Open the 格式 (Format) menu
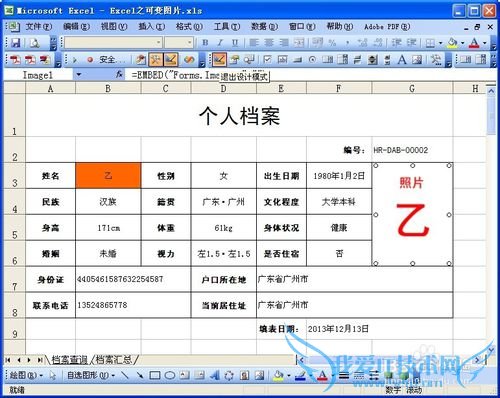The width and height of the screenshot is (500, 398). pyautogui.click(x=189, y=26)
